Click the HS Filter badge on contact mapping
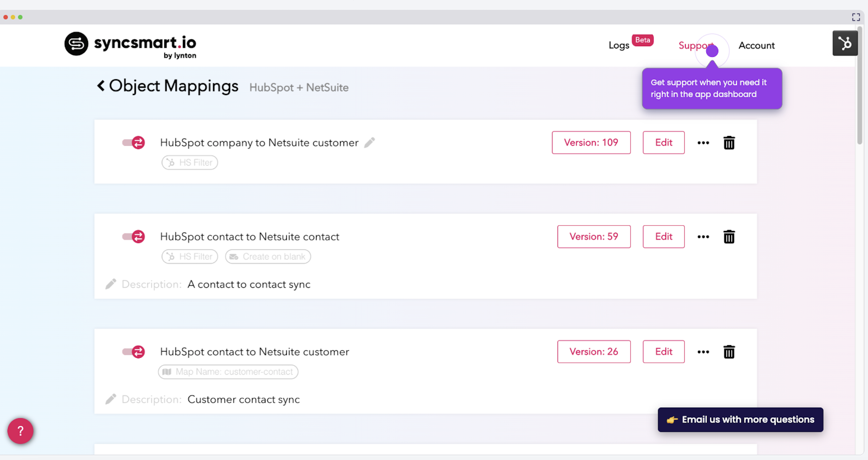 190,256
